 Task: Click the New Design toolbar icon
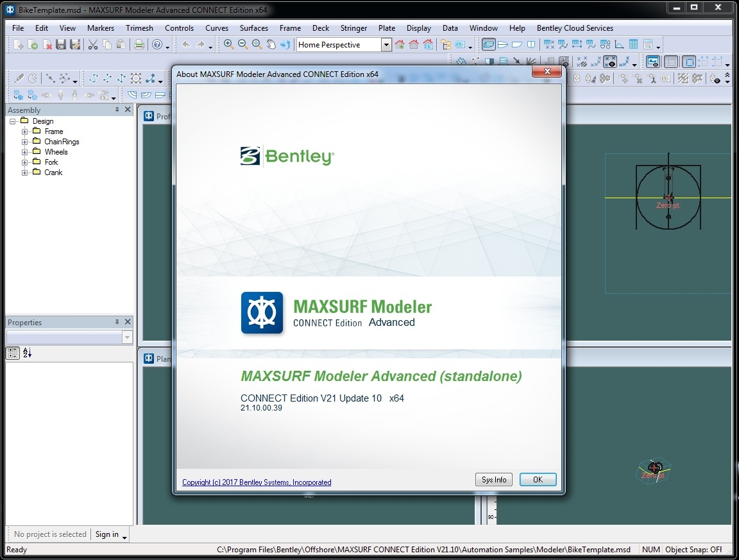tap(19, 45)
